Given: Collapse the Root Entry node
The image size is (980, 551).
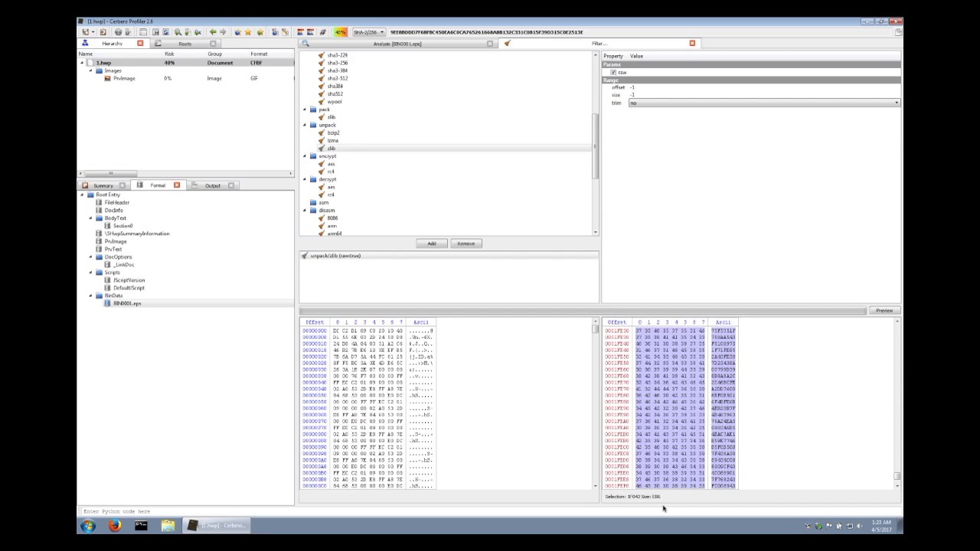Looking at the screenshot, I should click(83, 194).
